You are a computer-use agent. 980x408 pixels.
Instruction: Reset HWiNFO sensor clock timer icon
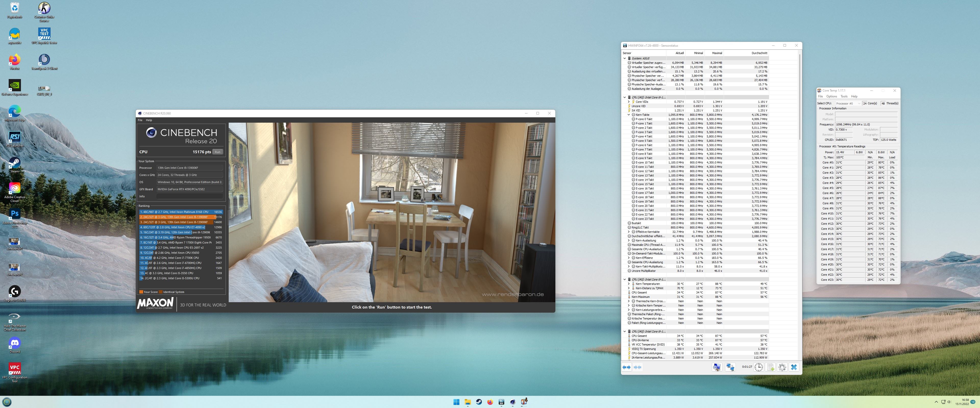[x=758, y=367]
